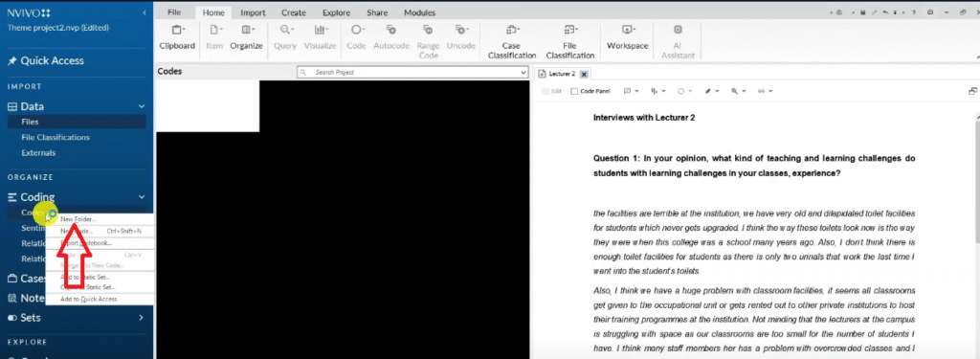This screenshot has width=980, height=359.
Task: Open the Workspace ribbon menu
Action: point(627,37)
